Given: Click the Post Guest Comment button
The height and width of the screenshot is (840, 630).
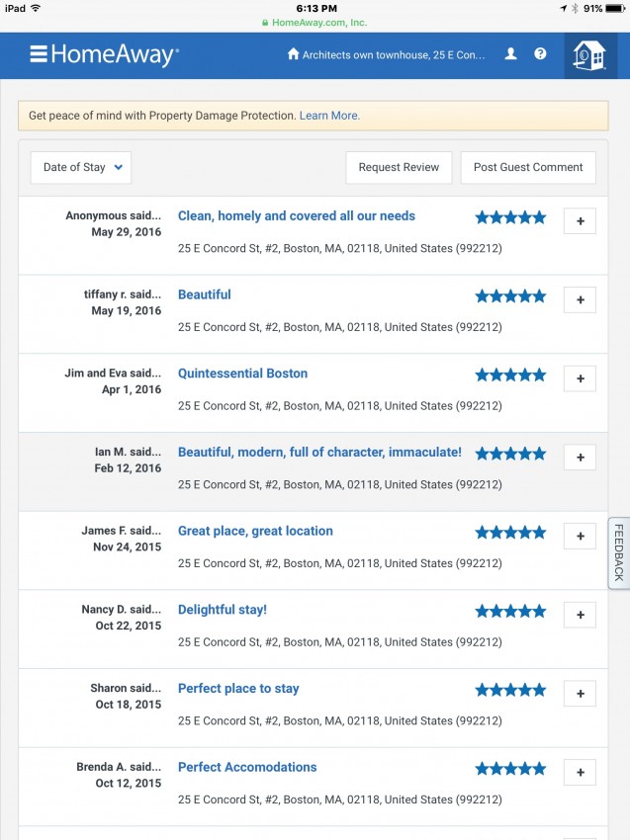Looking at the screenshot, I should pos(528,167).
